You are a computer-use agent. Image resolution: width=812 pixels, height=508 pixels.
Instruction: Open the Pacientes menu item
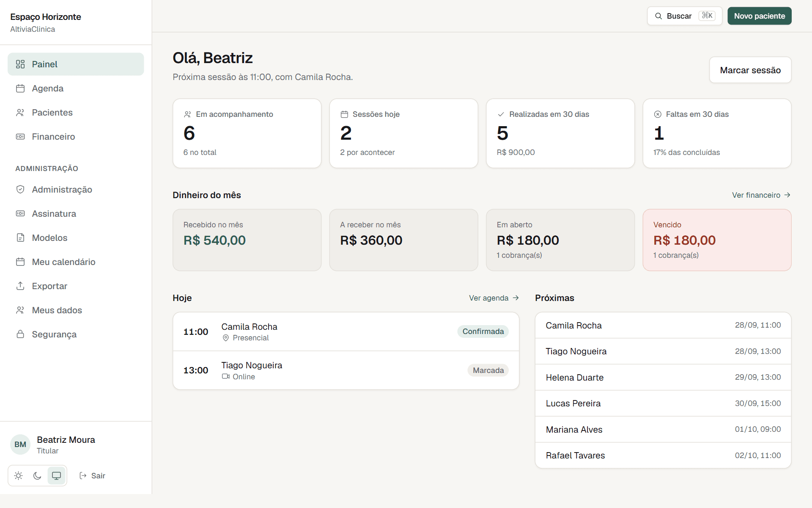[x=76, y=113]
